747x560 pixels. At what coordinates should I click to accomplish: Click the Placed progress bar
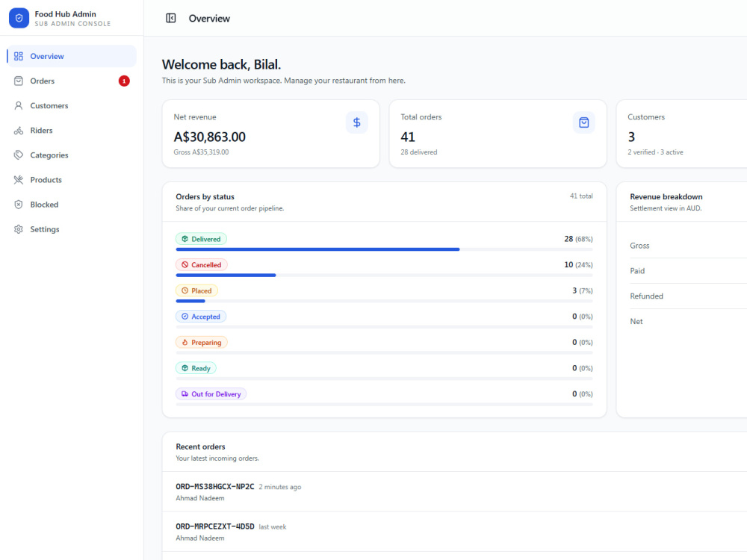point(384,301)
